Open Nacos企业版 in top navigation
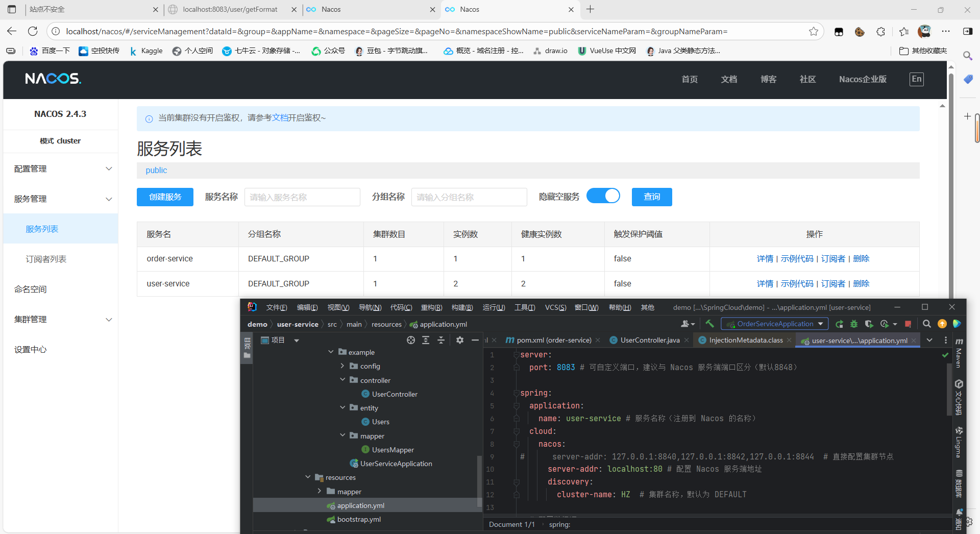Screen dimensions: 980x534 click(x=863, y=79)
